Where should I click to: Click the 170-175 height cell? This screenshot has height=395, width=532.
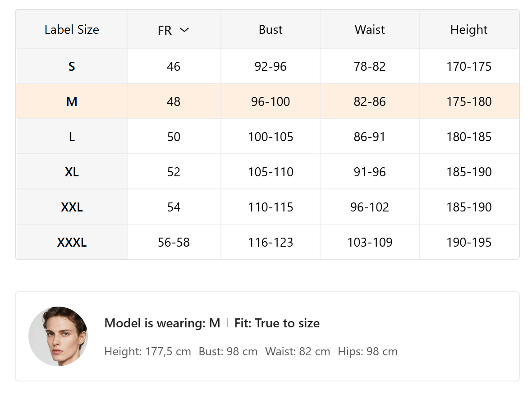[469, 67]
